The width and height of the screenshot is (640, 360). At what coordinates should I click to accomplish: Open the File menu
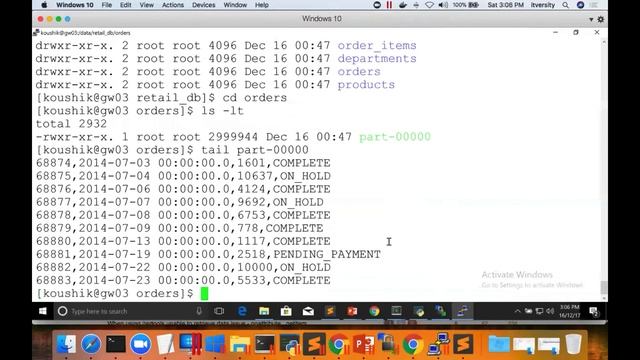[x=107, y=5]
